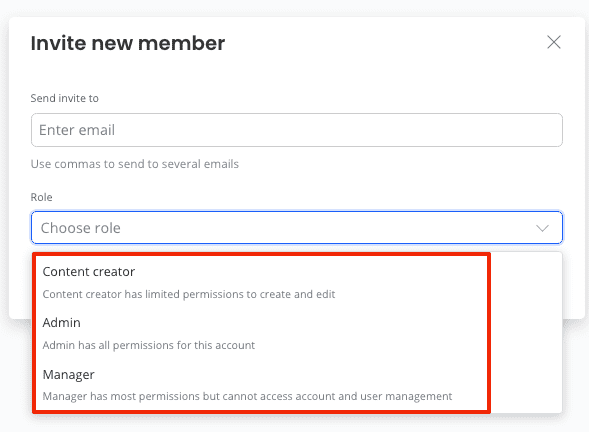Open the Choose role dropdown

pos(297,228)
